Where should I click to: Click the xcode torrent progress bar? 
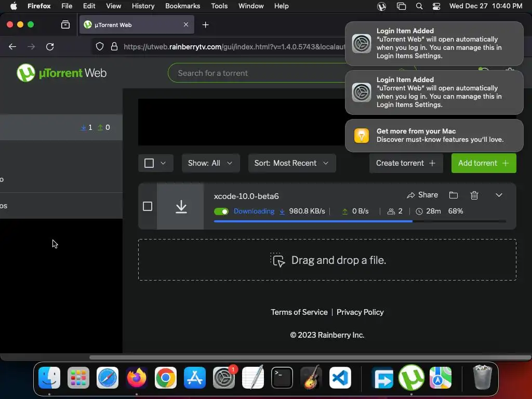tap(360, 221)
